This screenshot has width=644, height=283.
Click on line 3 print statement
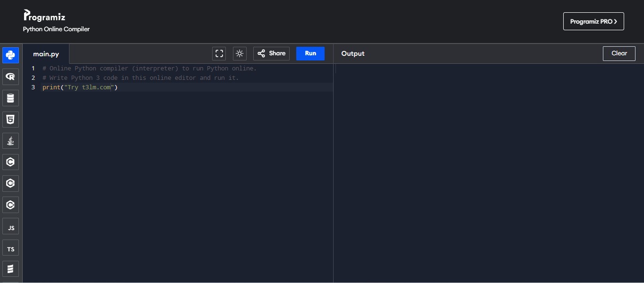click(x=79, y=87)
